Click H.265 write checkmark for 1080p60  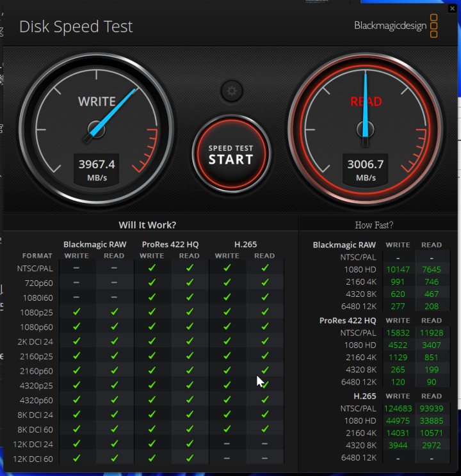click(x=227, y=326)
